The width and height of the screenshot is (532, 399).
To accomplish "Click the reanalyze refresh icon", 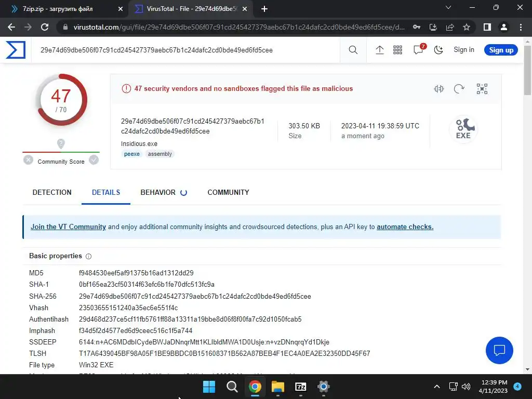I will pos(459,89).
